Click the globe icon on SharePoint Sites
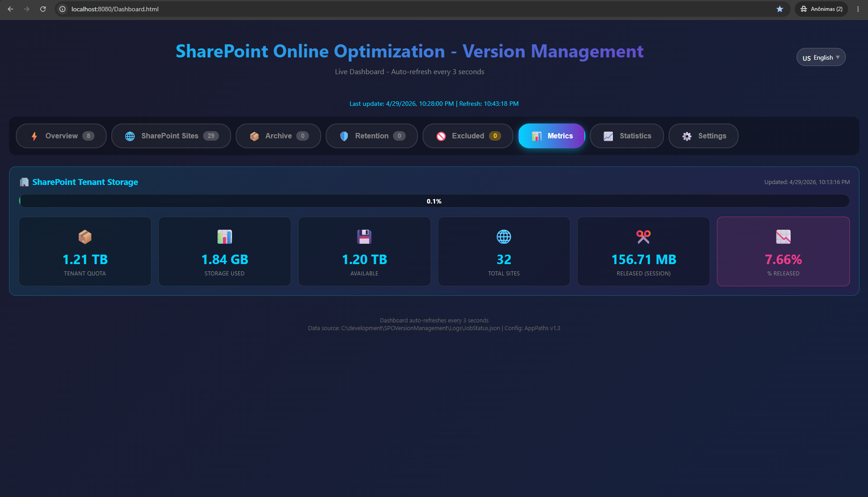Screen dimensions: 868x497 pyautogui.click(x=130, y=136)
